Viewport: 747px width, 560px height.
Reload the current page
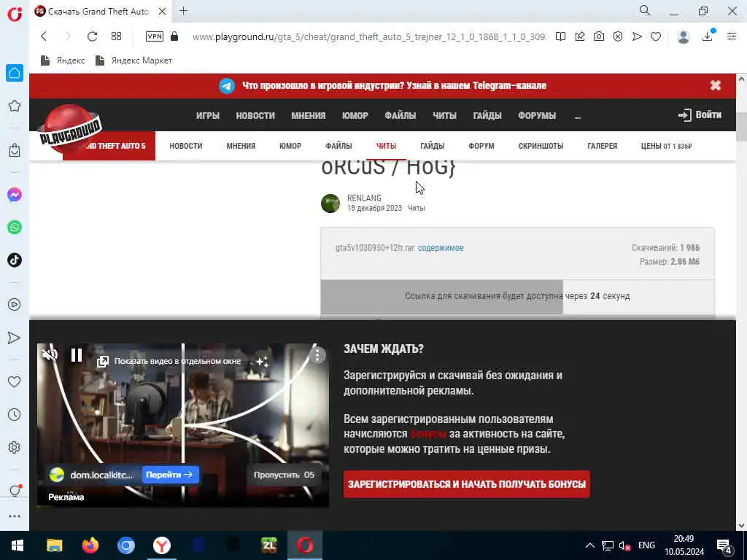pyautogui.click(x=93, y=36)
